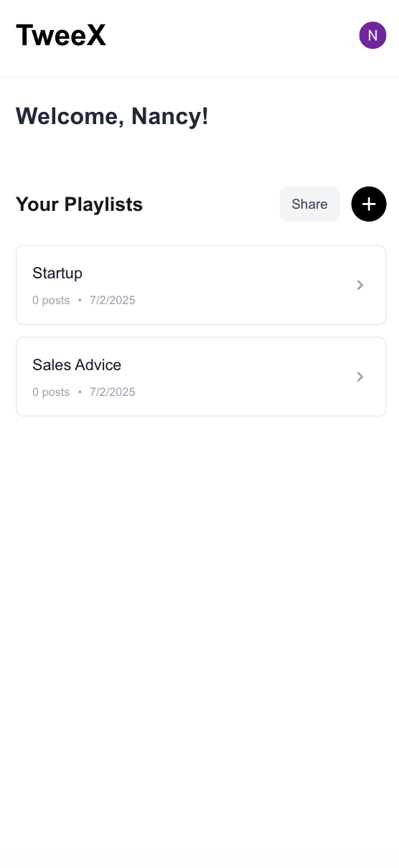This screenshot has height=868, width=399.
Task: Select the Startup playlist title
Action: [57, 273]
